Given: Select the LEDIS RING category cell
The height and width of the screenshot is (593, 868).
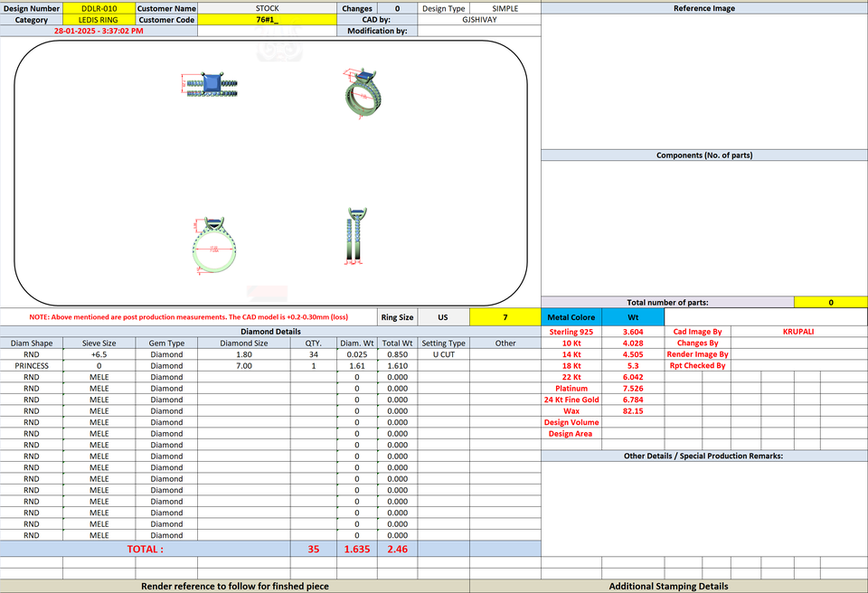Looking at the screenshot, I should coord(99,20).
